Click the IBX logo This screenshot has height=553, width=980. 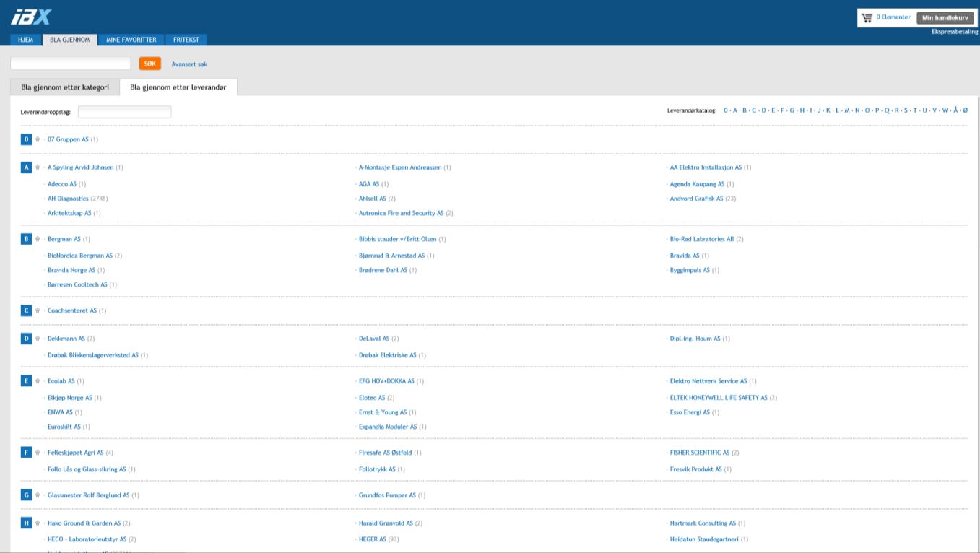point(31,17)
